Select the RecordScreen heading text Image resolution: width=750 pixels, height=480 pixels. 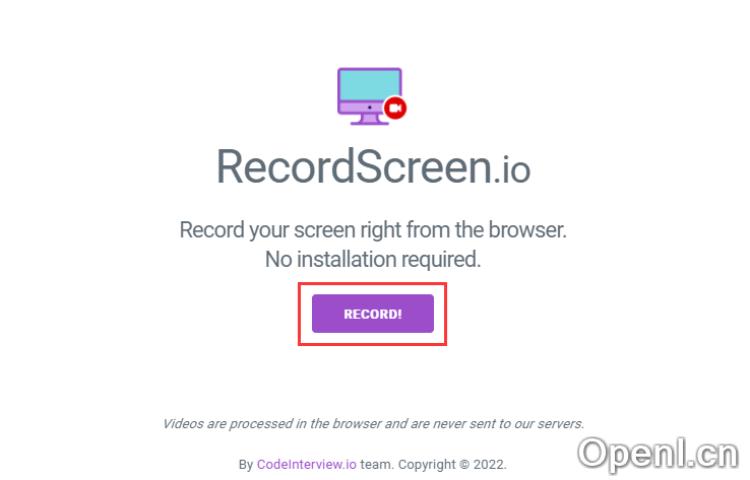(354, 166)
